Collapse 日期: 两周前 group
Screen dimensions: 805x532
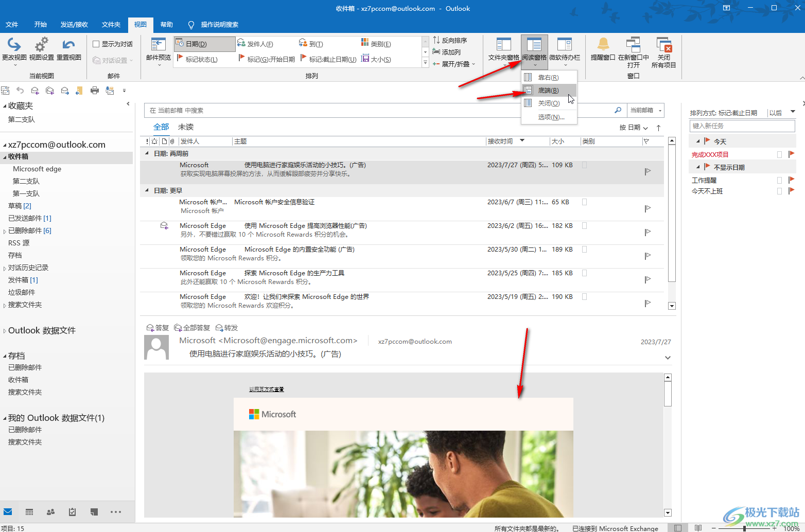coord(147,153)
